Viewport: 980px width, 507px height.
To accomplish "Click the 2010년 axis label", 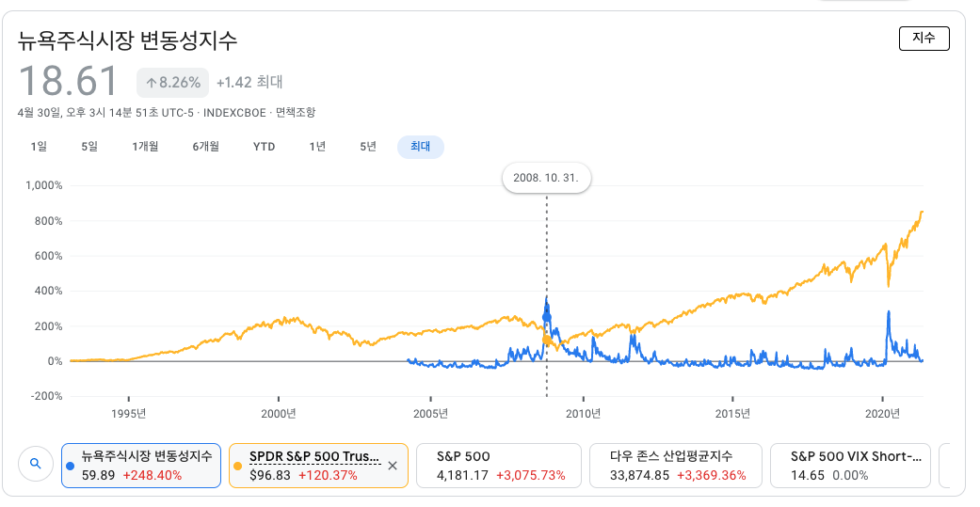I will (583, 413).
